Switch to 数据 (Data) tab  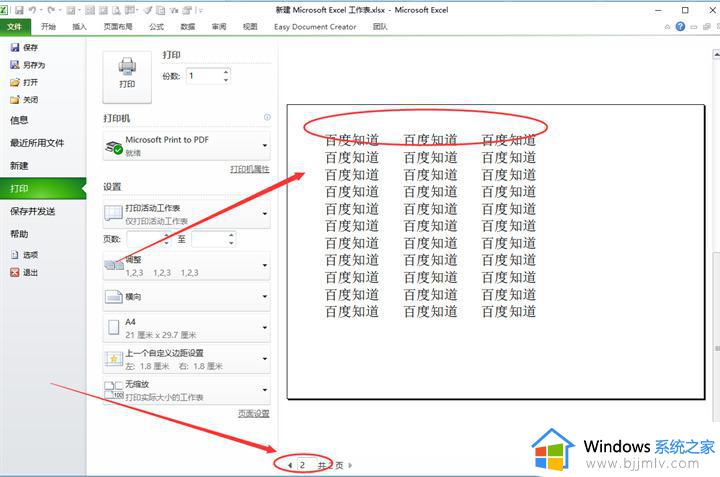(x=188, y=27)
